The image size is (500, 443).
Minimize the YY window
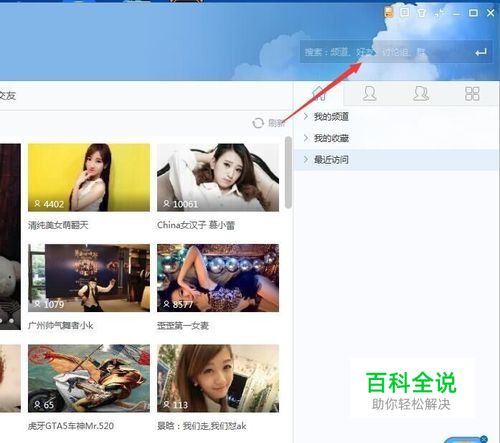pyautogui.click(x=456, y=13)
